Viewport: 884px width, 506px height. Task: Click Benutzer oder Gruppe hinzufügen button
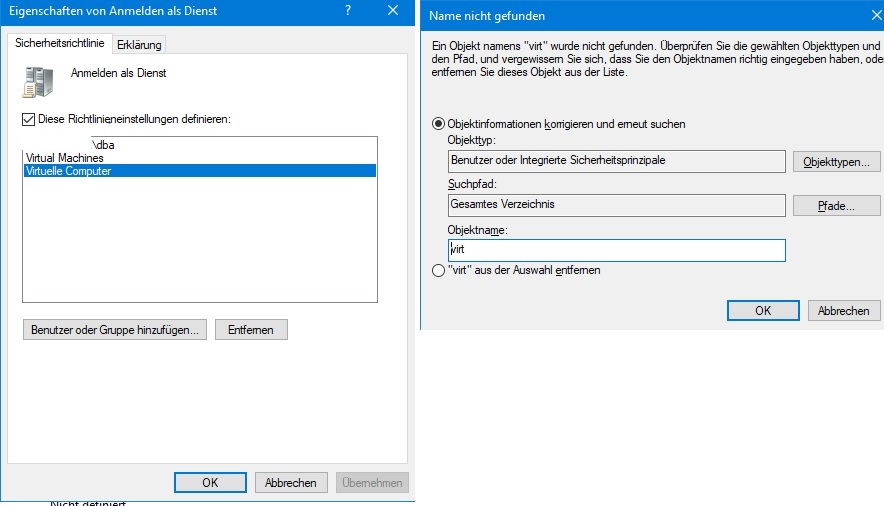pos(115,330)
